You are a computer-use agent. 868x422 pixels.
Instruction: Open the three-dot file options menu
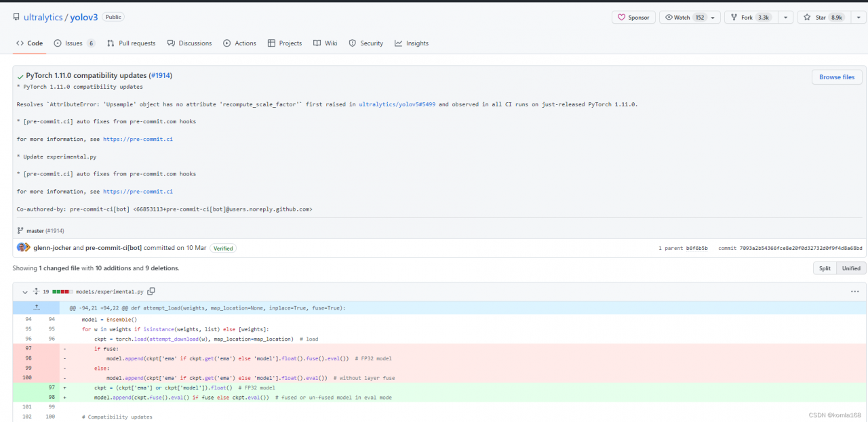click(x=854, y=291)
